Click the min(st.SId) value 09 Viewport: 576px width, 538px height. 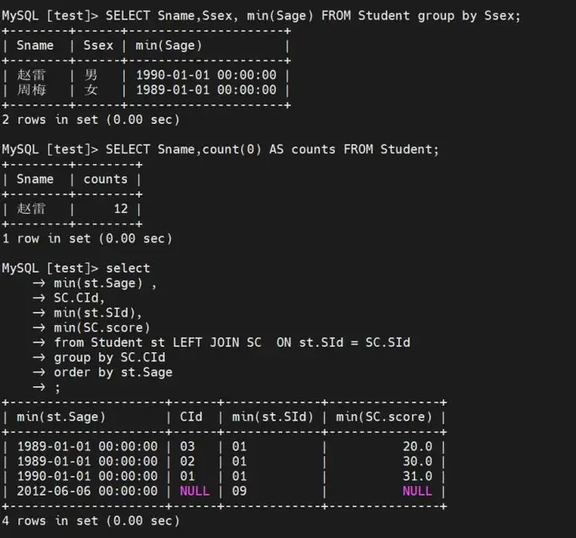pyautogui.click(x=239, y=491)
